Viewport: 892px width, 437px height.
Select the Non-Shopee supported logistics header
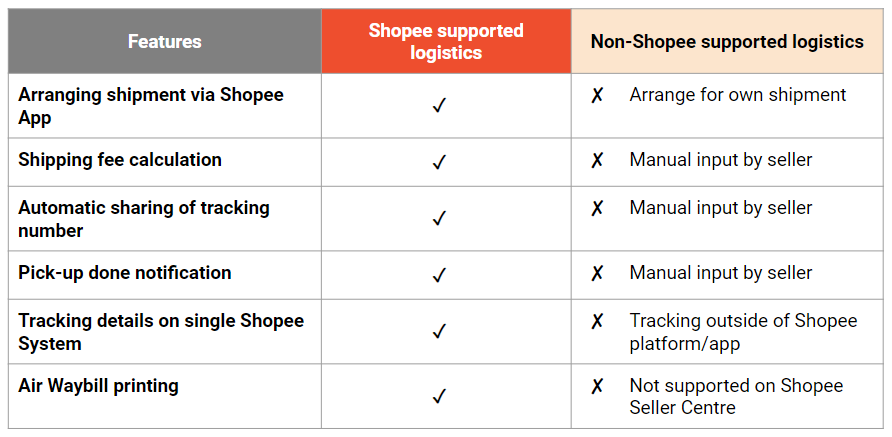(x=727, y=42)
